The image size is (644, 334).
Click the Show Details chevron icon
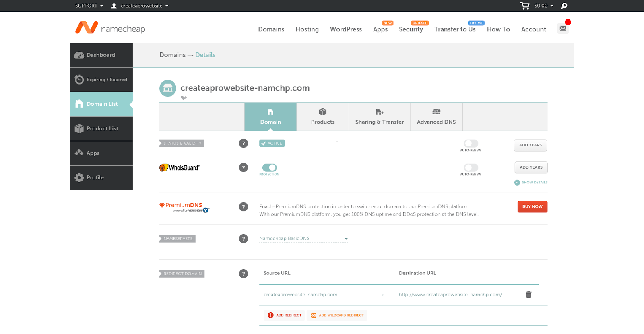coord(517,183)
